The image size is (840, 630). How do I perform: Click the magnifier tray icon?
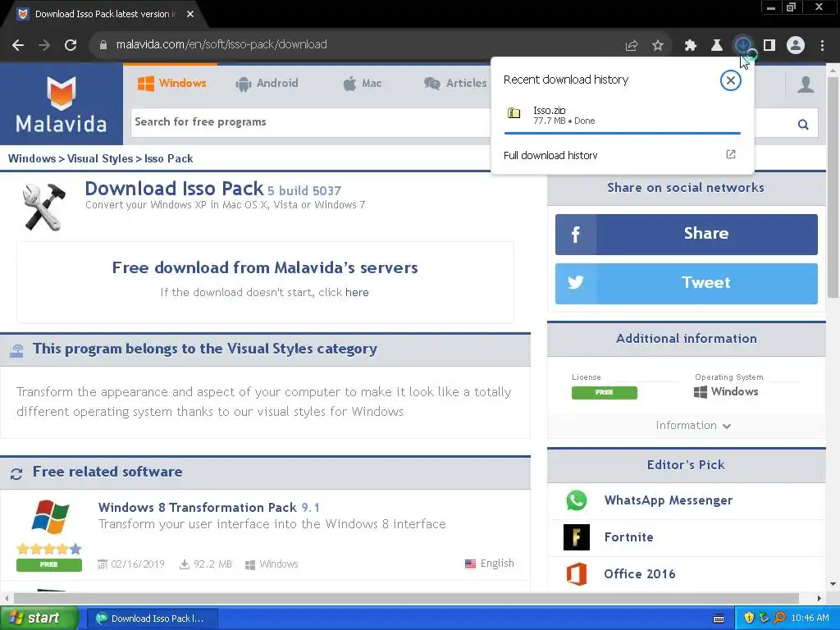point(779,619)
